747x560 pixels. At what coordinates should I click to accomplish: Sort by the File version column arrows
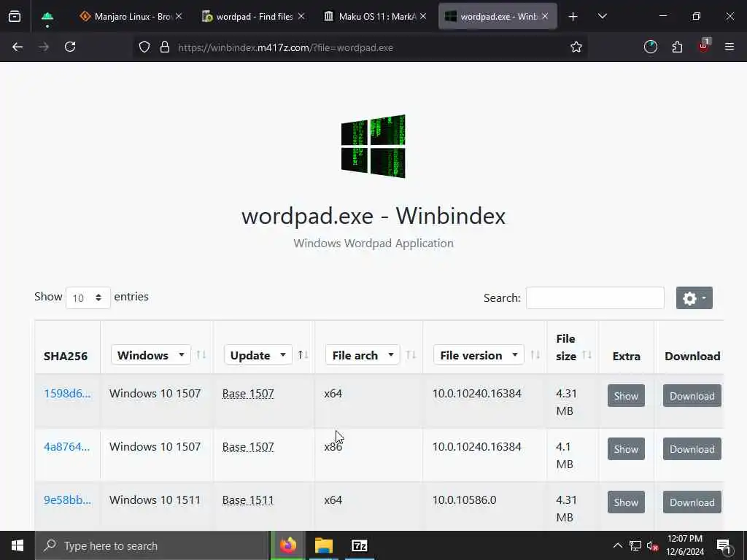(x=535, y=355)
